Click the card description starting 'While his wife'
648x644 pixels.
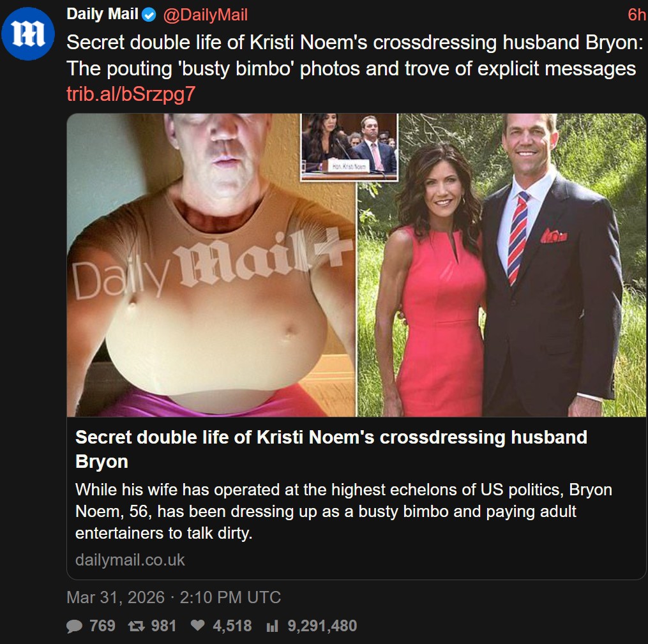click(x=343, y=511)
